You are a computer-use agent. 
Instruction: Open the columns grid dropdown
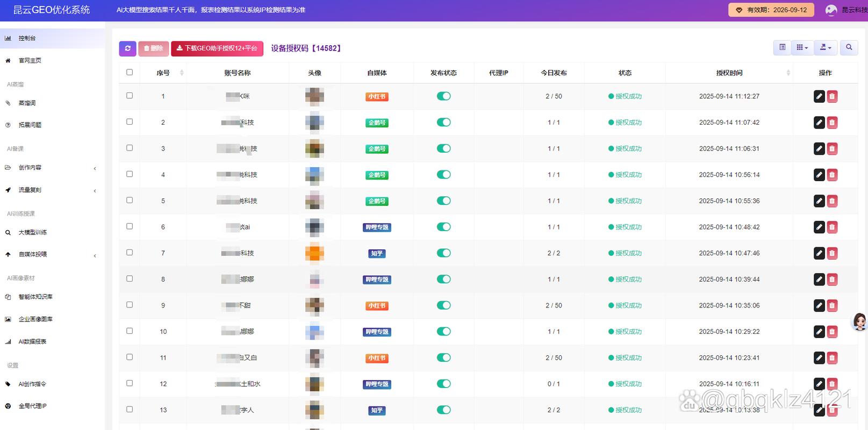pyautogui.click(x=802, y=48)
